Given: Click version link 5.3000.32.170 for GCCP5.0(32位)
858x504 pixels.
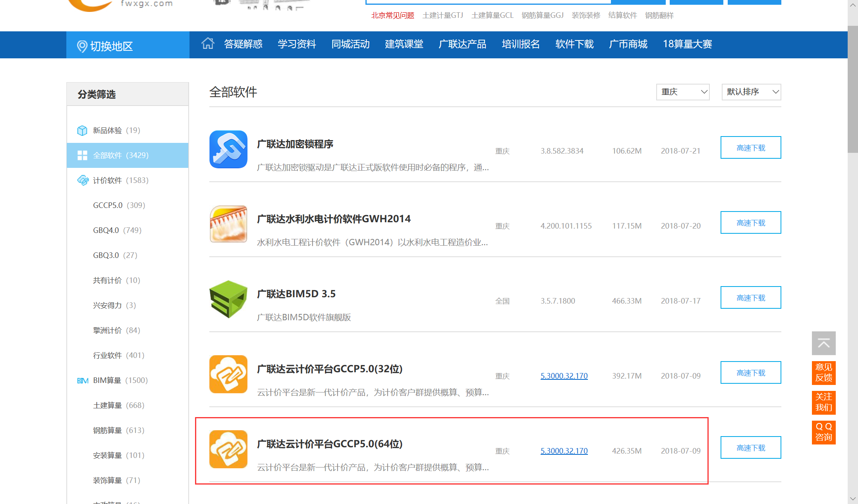Looking at the screenshot, I should pyautogui.click(x=564, y=376).
